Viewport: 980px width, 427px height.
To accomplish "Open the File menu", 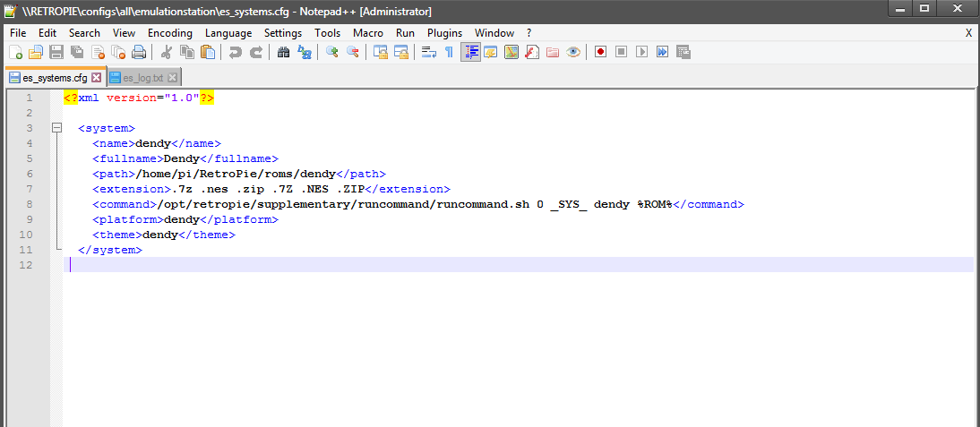I will click(18, 33).
